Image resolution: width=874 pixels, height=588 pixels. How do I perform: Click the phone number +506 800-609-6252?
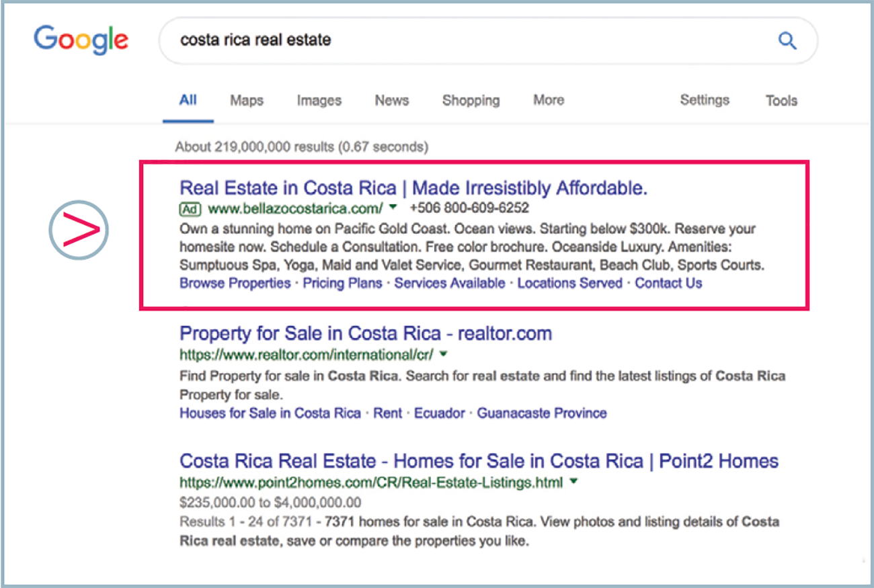coord(469,208)
